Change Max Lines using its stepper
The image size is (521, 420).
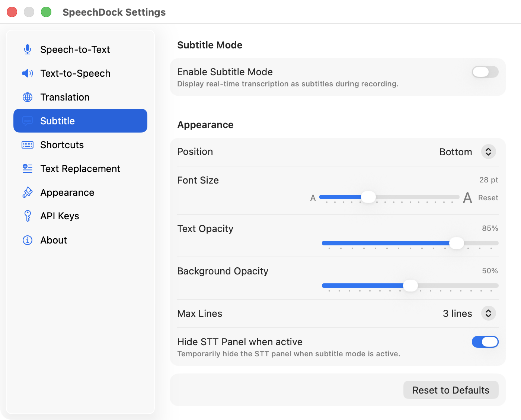click(x=488, y=313)
